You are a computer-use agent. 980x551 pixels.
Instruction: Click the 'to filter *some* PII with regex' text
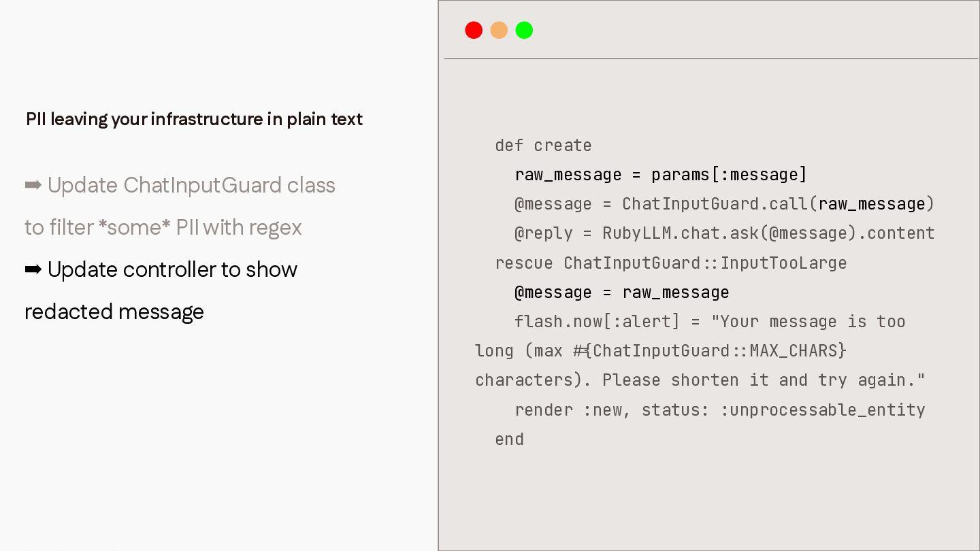click(163, 227)
